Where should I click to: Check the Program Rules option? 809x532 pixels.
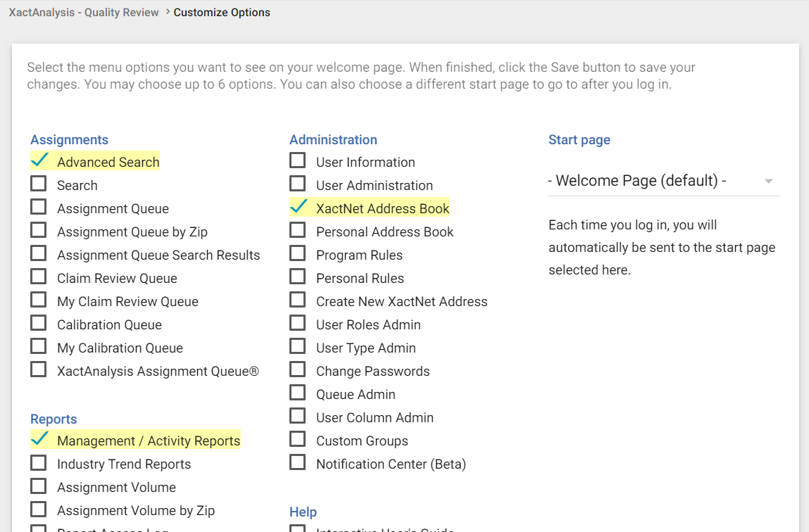pos(298,254)
